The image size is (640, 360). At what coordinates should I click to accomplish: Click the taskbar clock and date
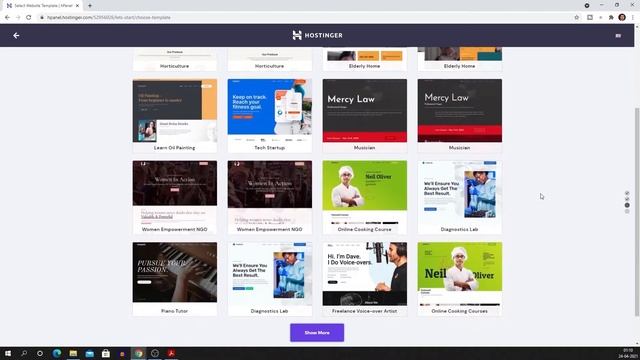click(628, 353)
